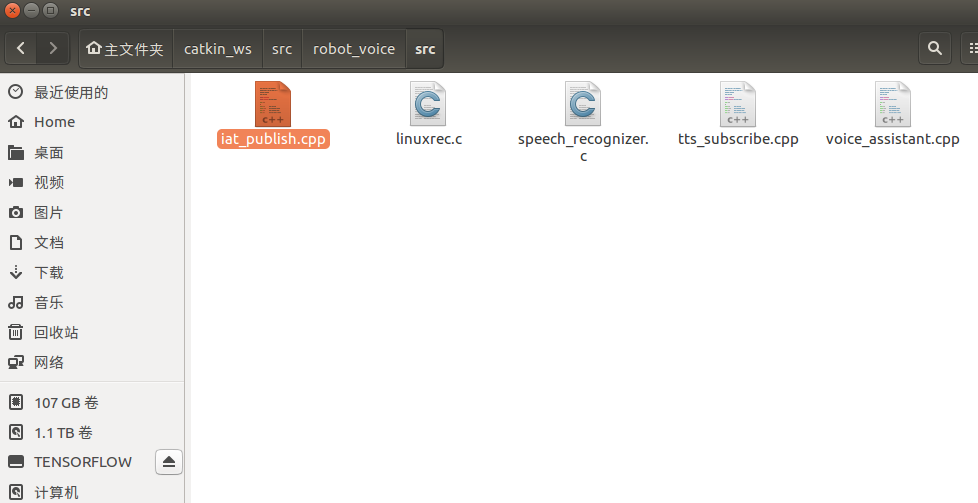The width and height of the screenshot is (978, 503).
Task: Click the network icon beside 网络
Action: pos(16,362)
